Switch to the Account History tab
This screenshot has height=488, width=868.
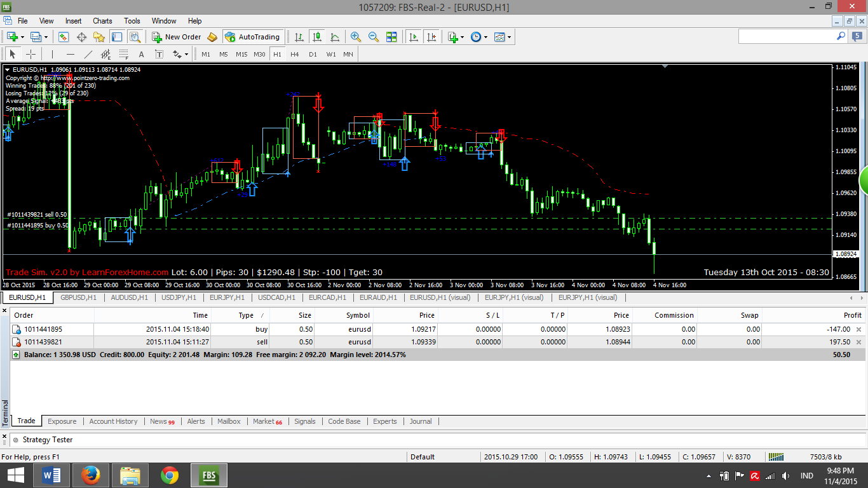pyautogui.click(x=113, y=421)
